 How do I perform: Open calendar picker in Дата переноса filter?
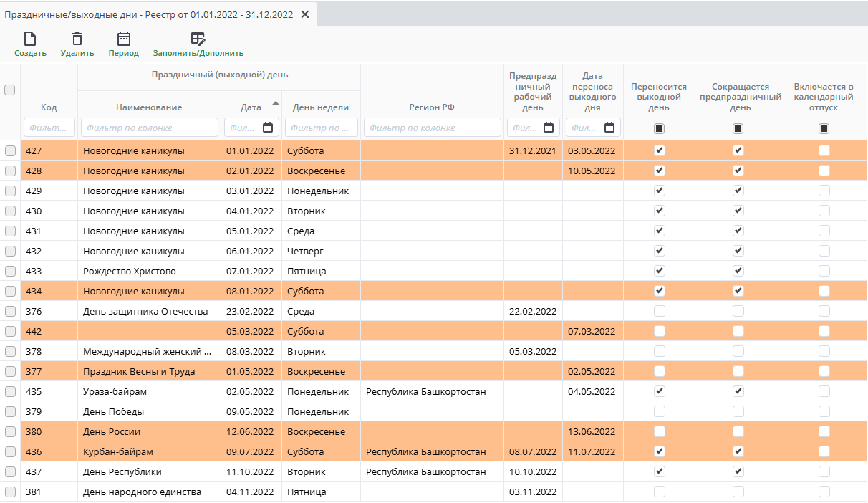click(609, 128)
